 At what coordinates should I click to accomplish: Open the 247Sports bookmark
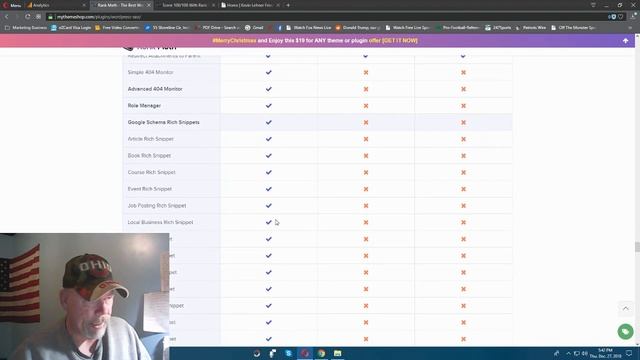point(498,28)
